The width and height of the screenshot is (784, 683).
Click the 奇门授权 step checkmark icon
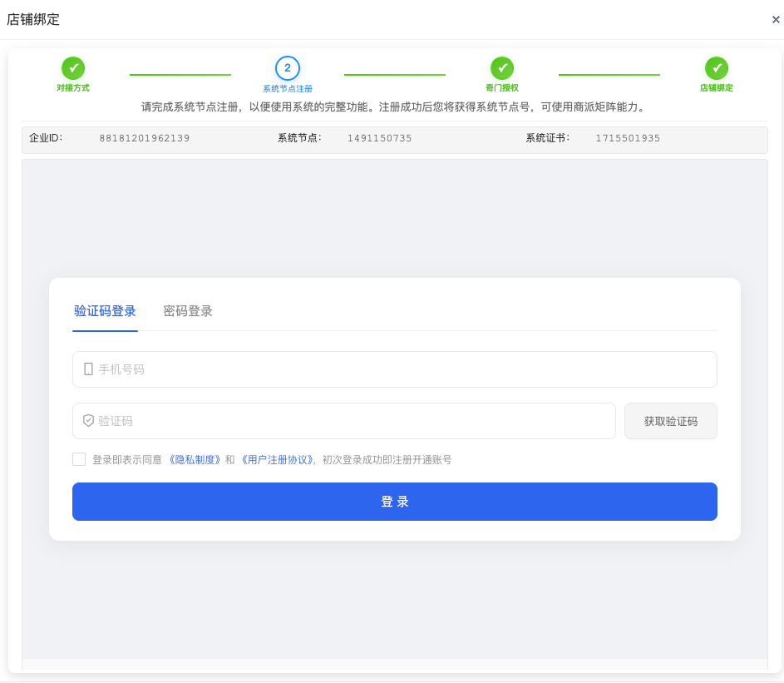click(x=502, y=68)
